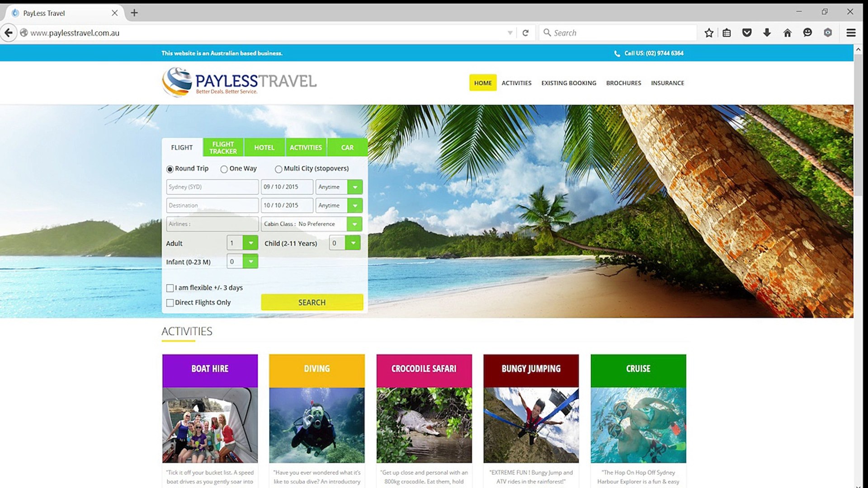
Task: Click the Destination input field
Action: [x=212, y=205]
